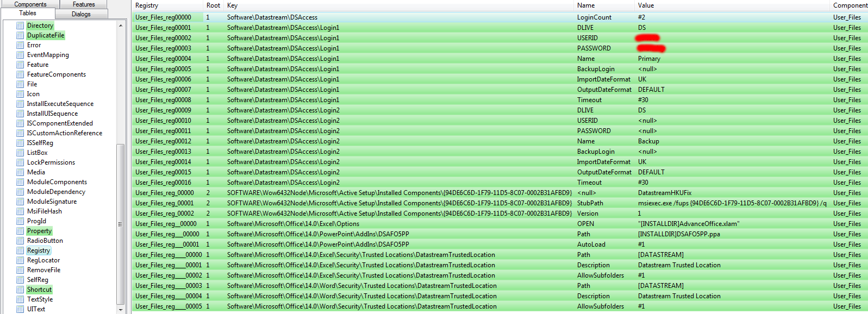Click the table icon beside Property
This screenshot has width=868, height=314.
[20, 231]
